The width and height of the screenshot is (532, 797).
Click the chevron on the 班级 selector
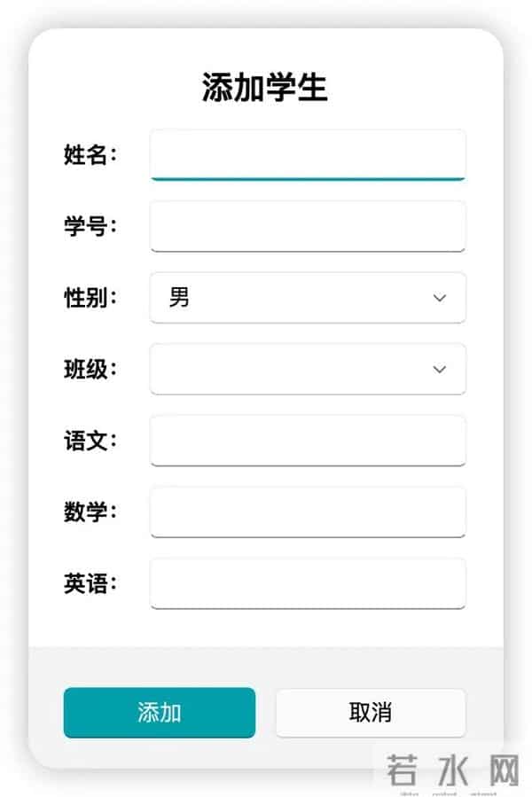[x=439, y=369]
